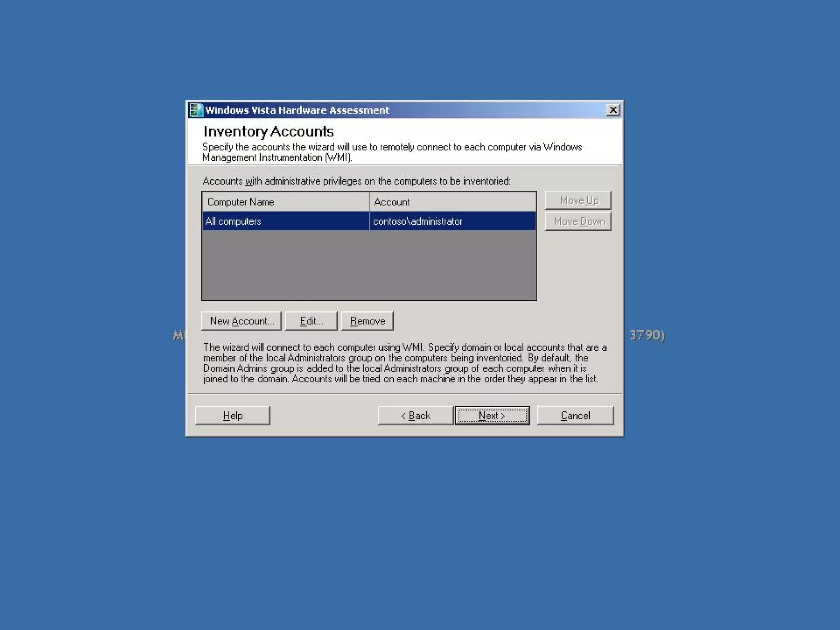Click the New Account button

241,321
